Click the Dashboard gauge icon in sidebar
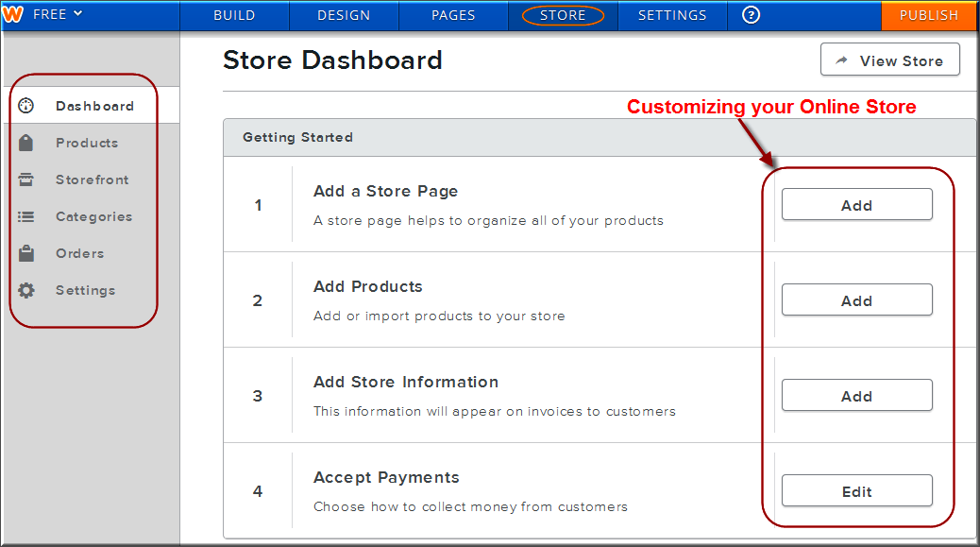The height and width of the screenshot is (547, 980). click(x=26, y=106)
